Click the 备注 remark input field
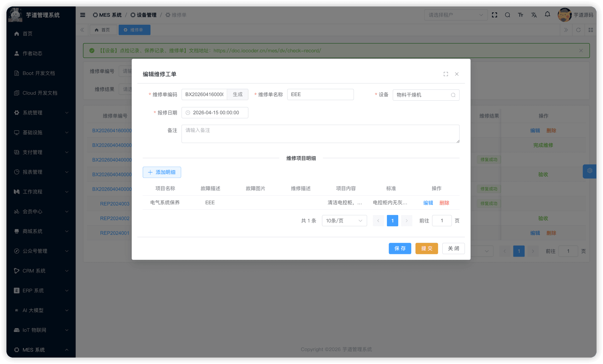The width and height of the screenshot is (603, 364). (x=320, y=134)
